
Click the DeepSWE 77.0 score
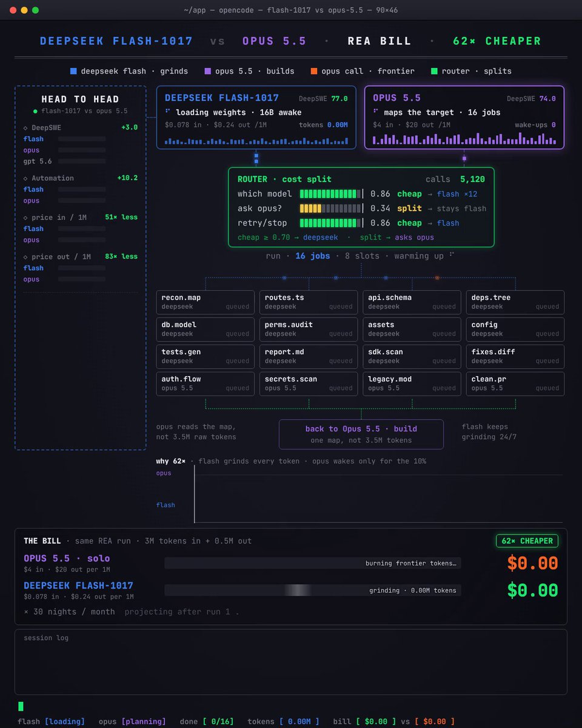coord(323,98)
